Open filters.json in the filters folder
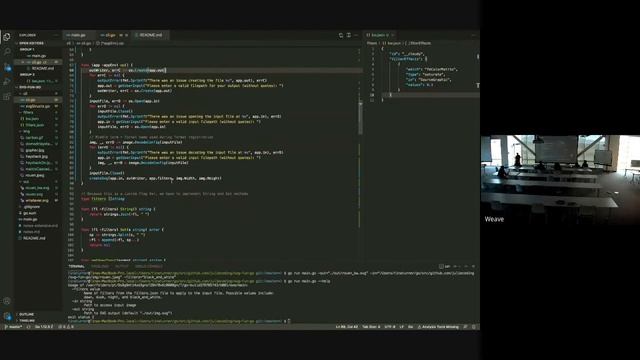Viewport: 640px width, 360px height. (x=38, y=125)
